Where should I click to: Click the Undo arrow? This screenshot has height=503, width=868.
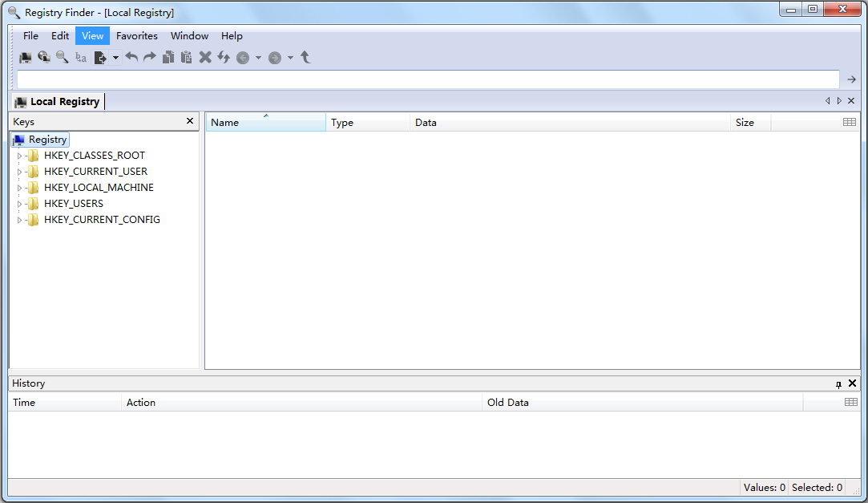(x=131, y=57)
